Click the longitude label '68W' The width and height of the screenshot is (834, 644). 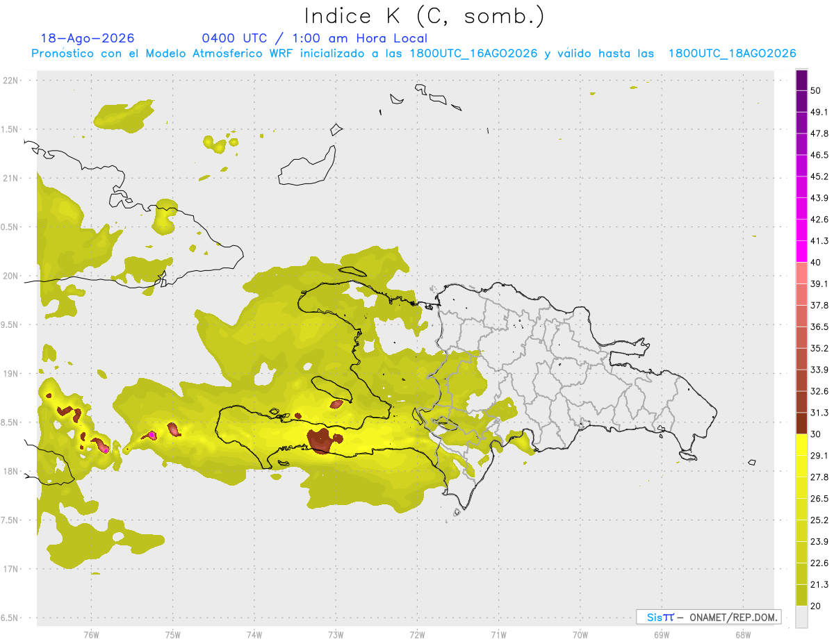[x=743, y=635]
